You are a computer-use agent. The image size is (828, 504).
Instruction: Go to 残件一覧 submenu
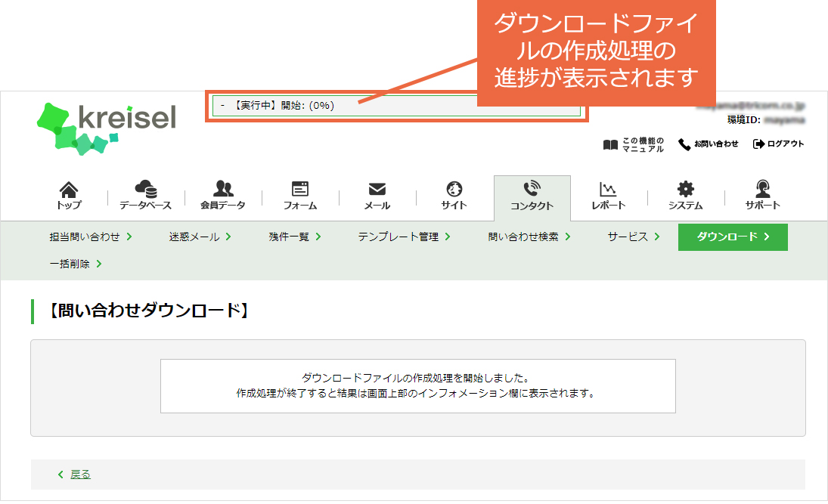coord(289,237)
